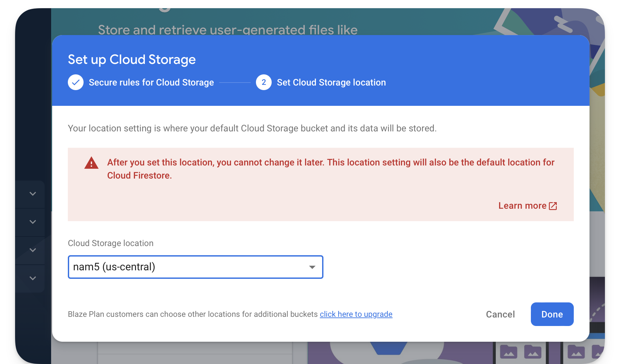Follow the 'click here to upgrade' link
The height and width of the screenshot is (364, 620).
click(356, 314)
